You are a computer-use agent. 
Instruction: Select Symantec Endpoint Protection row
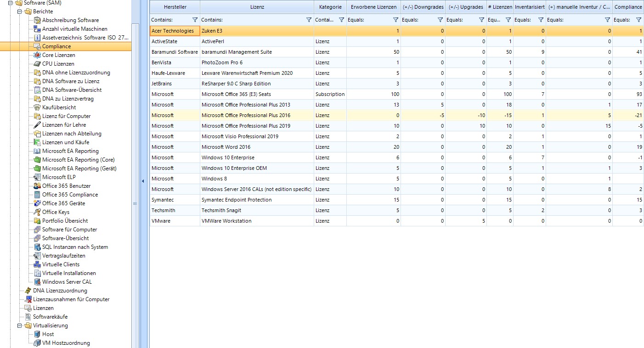[397, 200]
